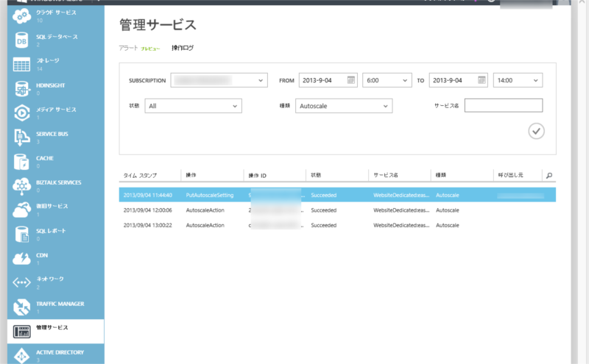
Task: Click the メディア サービス icon
Action: pos(22,113)
